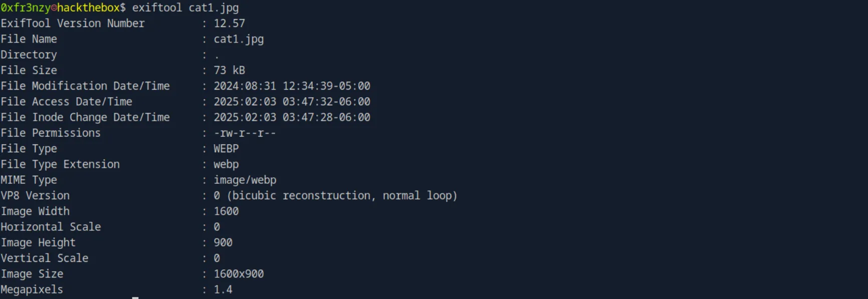Click the hackthebox hostname in prompt

tap(88, 8)
